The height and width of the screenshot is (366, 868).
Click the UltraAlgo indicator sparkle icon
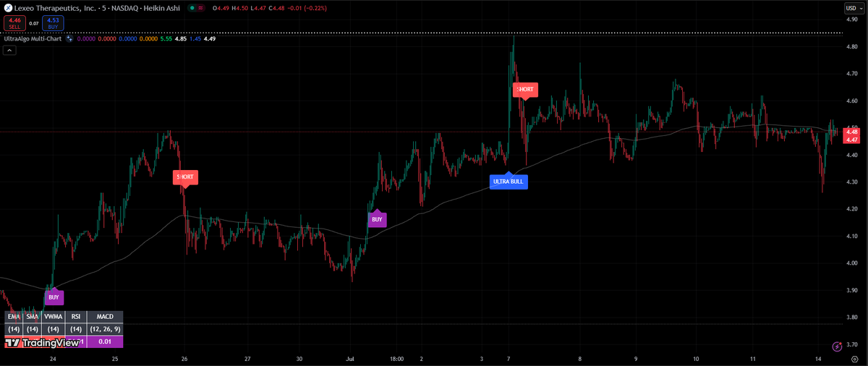pyautogui.click(x=69, y=39)
